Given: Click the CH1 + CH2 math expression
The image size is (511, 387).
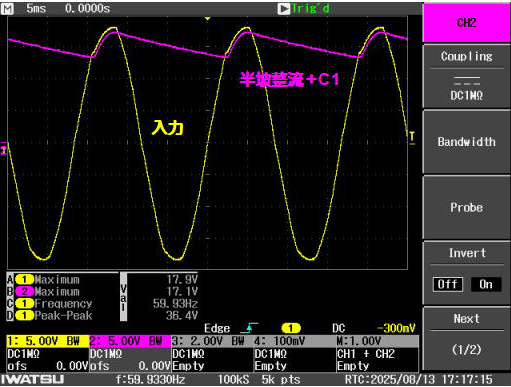Looking at the screenshot, I should pyautogui.click(x=366, y=354).
